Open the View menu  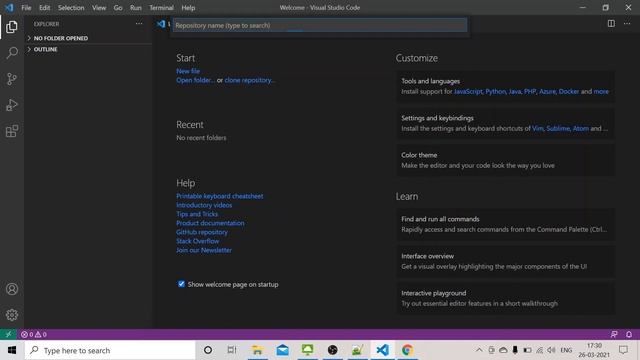click(x=99, y=8)
